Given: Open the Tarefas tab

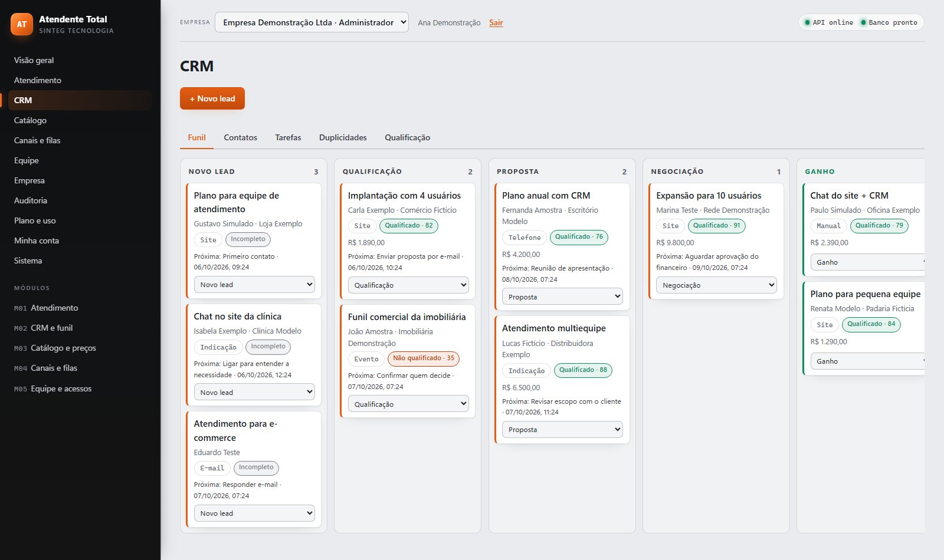Looking at the screenshot, I should 288,137.
